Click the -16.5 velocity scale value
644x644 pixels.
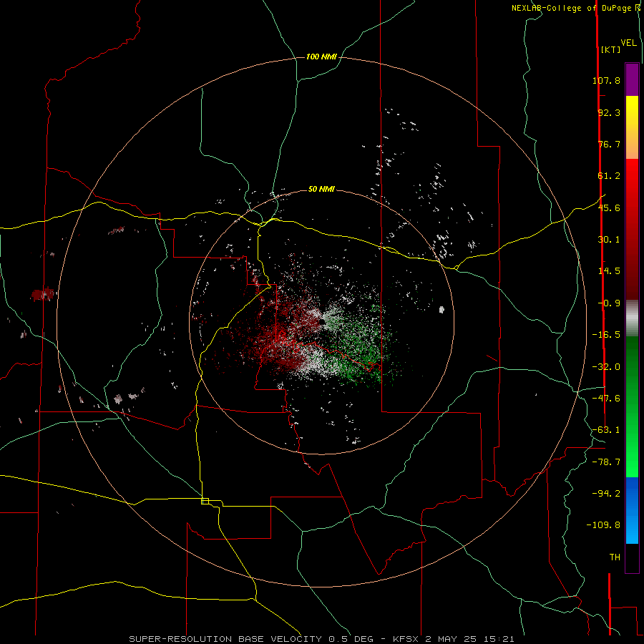point(606,335)
